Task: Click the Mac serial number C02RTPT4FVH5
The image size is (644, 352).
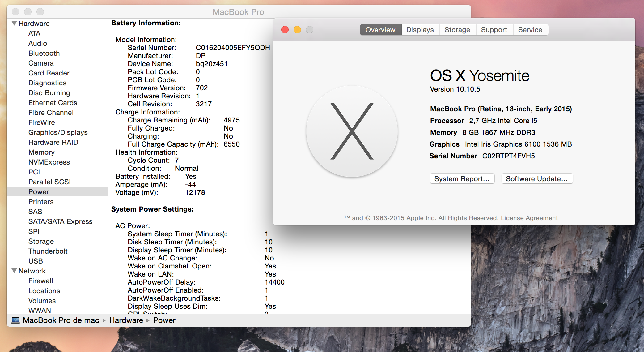Action: pyautogui.click(x=509, y=156)
